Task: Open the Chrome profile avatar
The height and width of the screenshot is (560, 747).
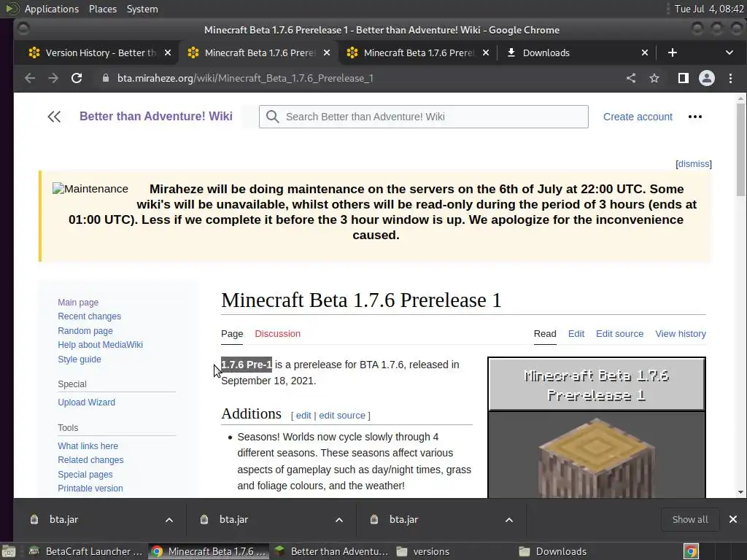Action: point(706,78)
